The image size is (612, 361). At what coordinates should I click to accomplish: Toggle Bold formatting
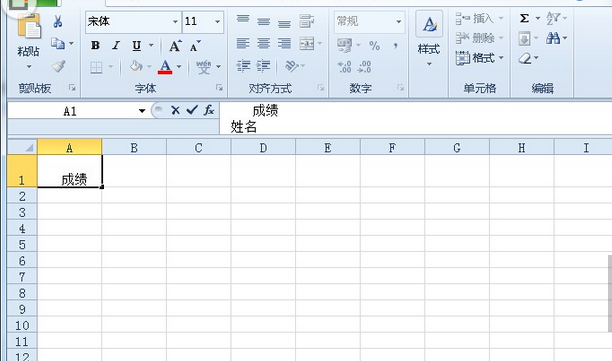point(95,46)
